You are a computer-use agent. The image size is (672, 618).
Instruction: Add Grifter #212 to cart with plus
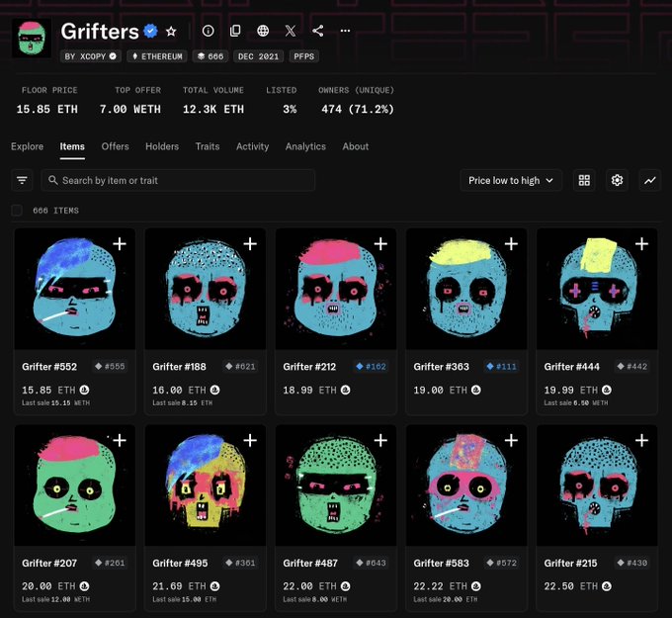click(x=380, y=244)
